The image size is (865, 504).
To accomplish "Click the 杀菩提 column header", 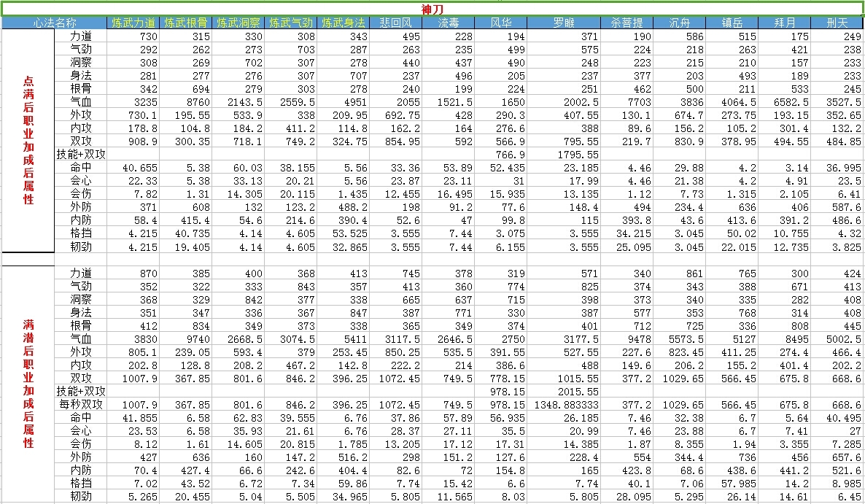I will (x=627, y=23).
